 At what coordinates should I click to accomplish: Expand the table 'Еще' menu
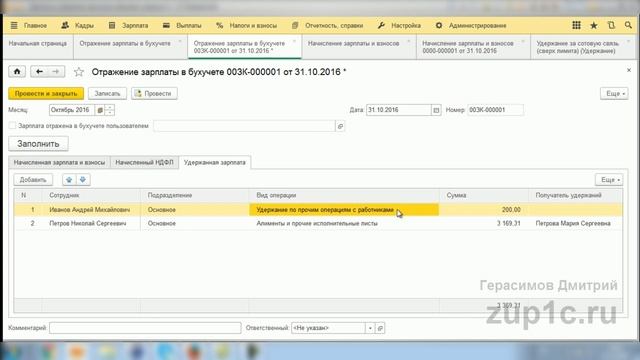point(609,180)
